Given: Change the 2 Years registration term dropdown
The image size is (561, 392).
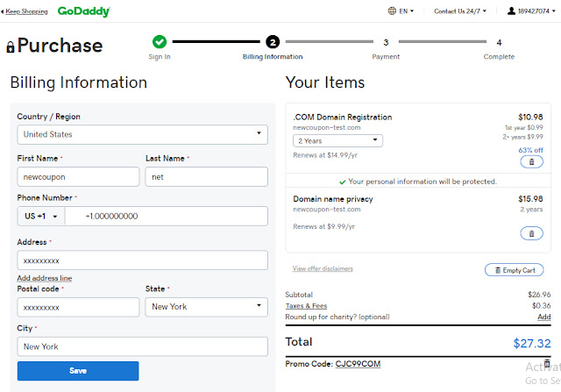Looking at the screenshot, I should (x=337, y=140).
